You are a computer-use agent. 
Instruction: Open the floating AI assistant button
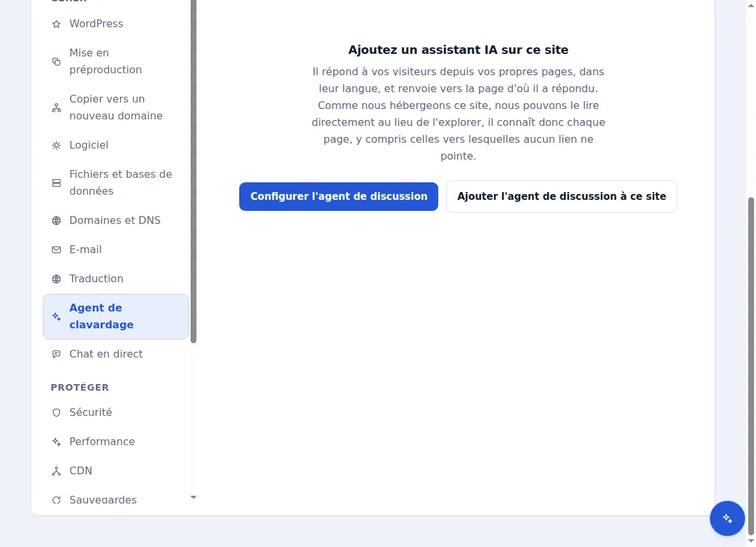727,518
